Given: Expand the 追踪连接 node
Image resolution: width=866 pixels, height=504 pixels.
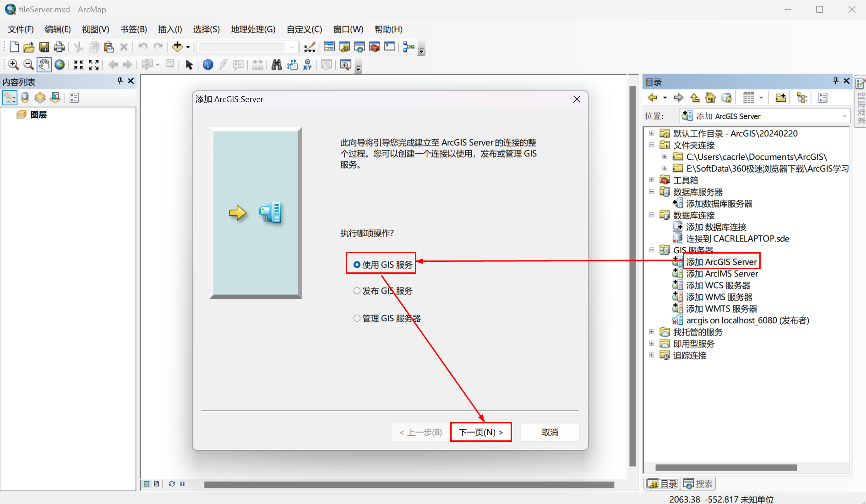Looking at the screenshot, I should 652,355.
